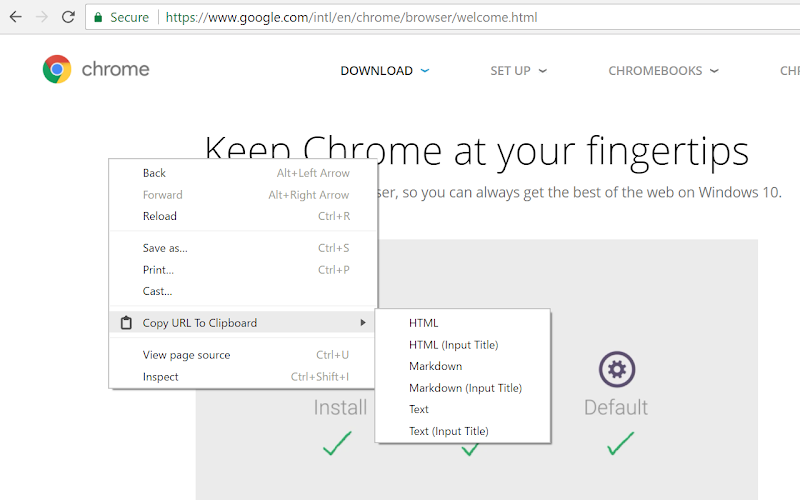The image size is (800, 500).
Task: Expand the SET UP dropdown
Action: pyautogui.click(x=518, y=70)
